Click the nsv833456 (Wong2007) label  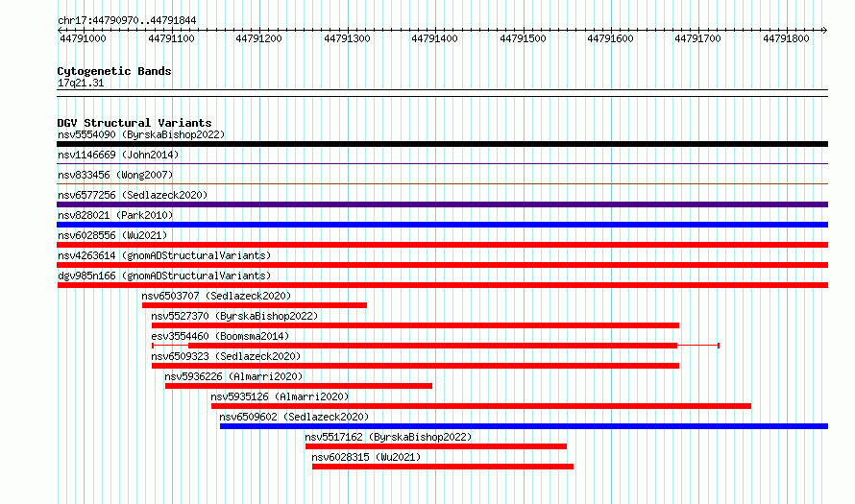(115, 175)
